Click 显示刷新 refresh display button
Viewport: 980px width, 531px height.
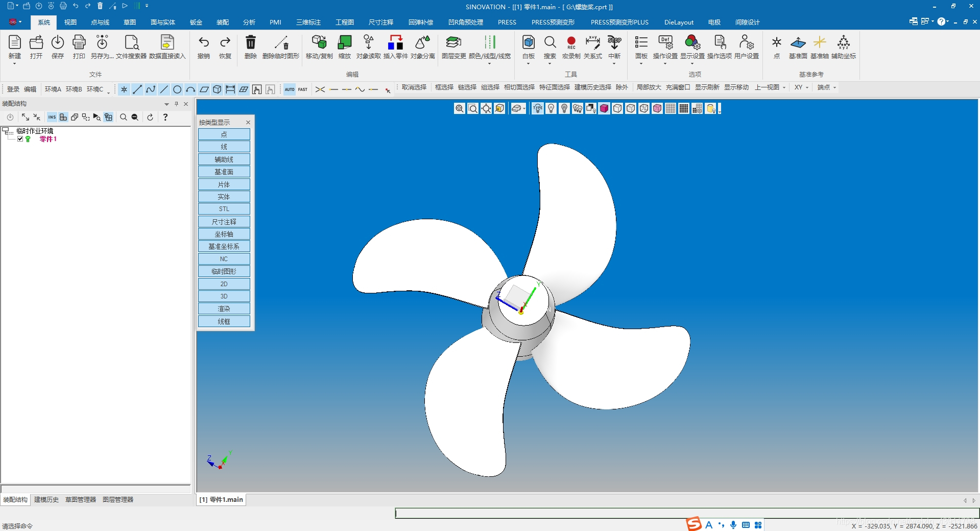pos(707,87)
